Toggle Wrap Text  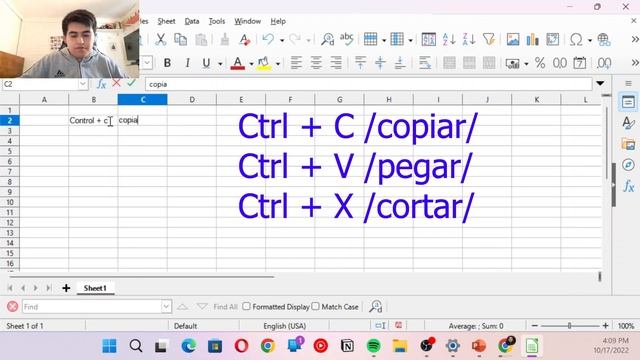point(425,63)
